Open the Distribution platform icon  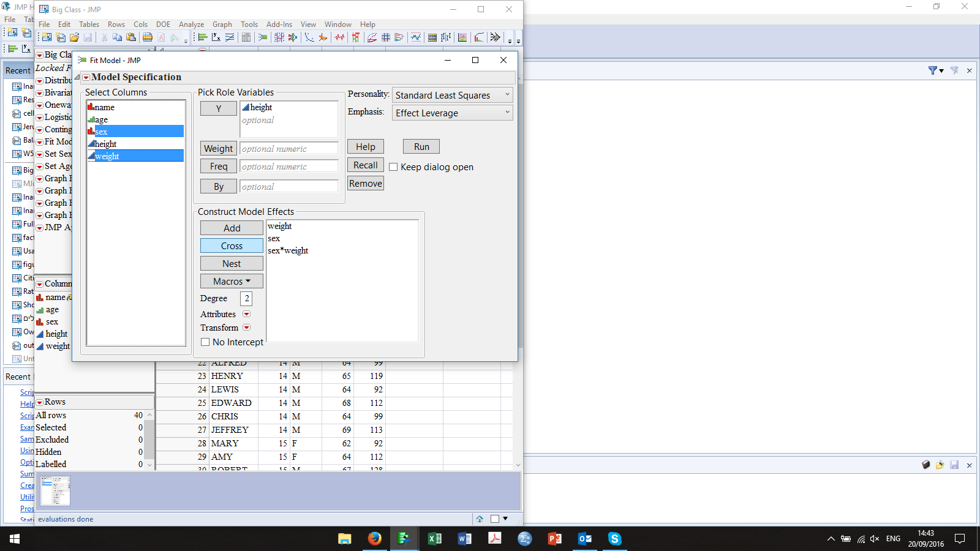tap(202, 37)
